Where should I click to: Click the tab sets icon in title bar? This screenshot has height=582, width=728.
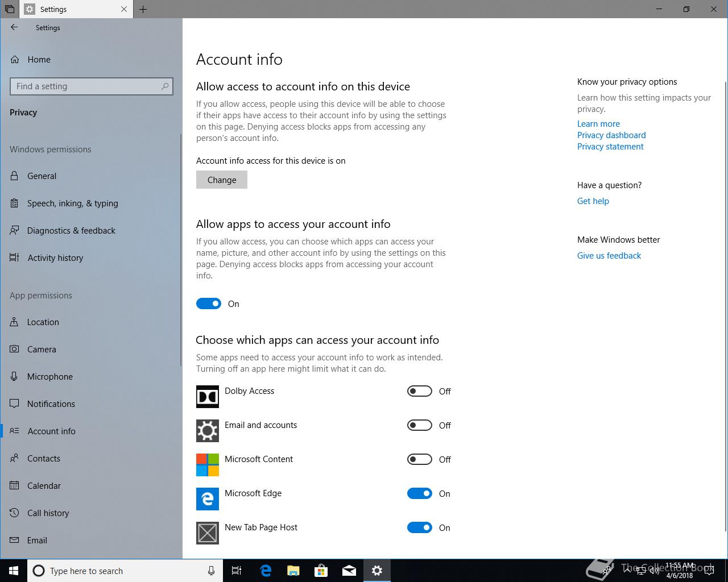pyautogui.click(x=10, y=9)
